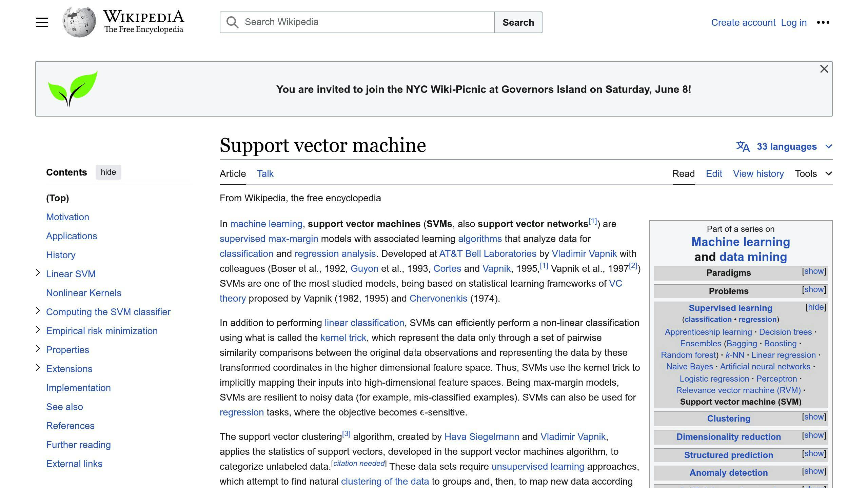Show the Clustering section
The height and width of the screenshot is (488, 868).
click(814, 417)
